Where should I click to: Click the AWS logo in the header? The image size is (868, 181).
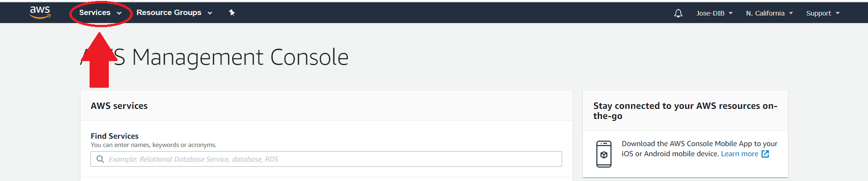[x=40, y=12]
